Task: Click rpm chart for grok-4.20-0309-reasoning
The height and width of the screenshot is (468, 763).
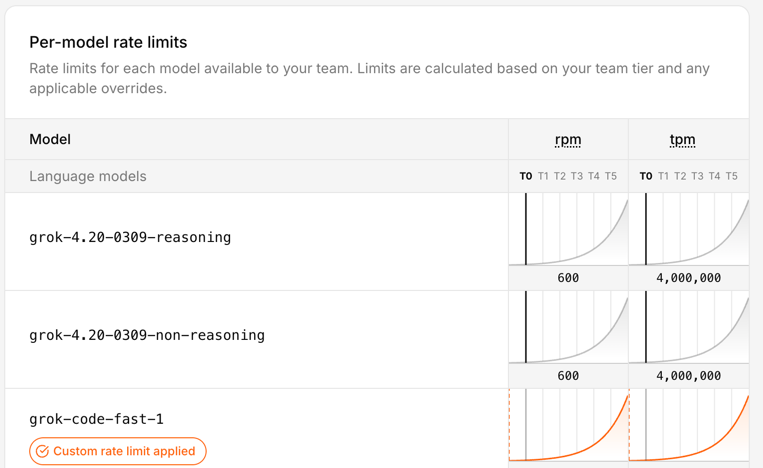Action: [568, 230]
